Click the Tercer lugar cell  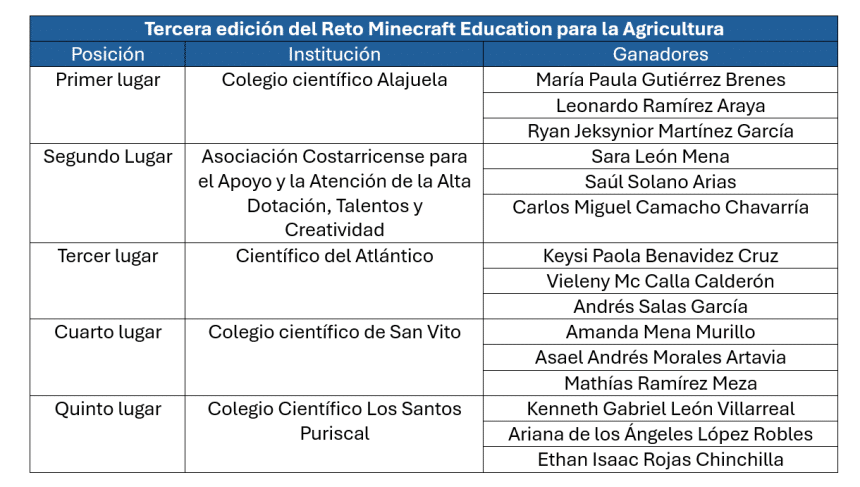click(x=107, y=256)
